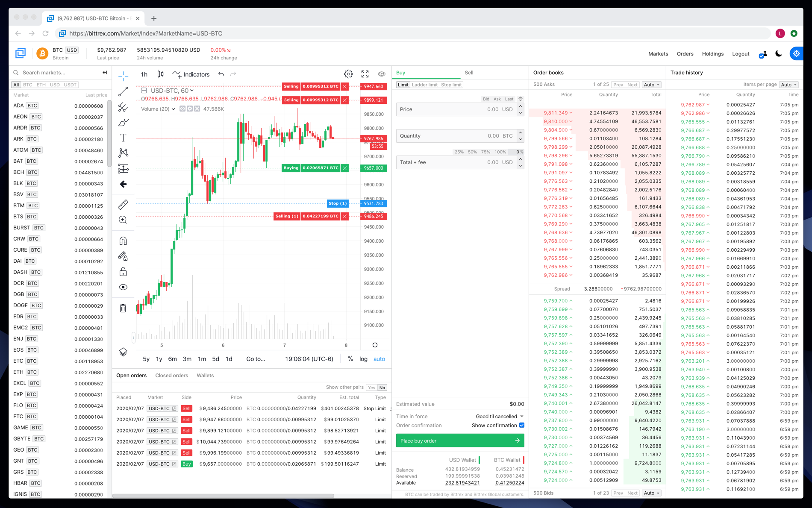Screen dimensions: 812x508
Task: Set quantity to 50% of balance
Action: coord(472,152)
